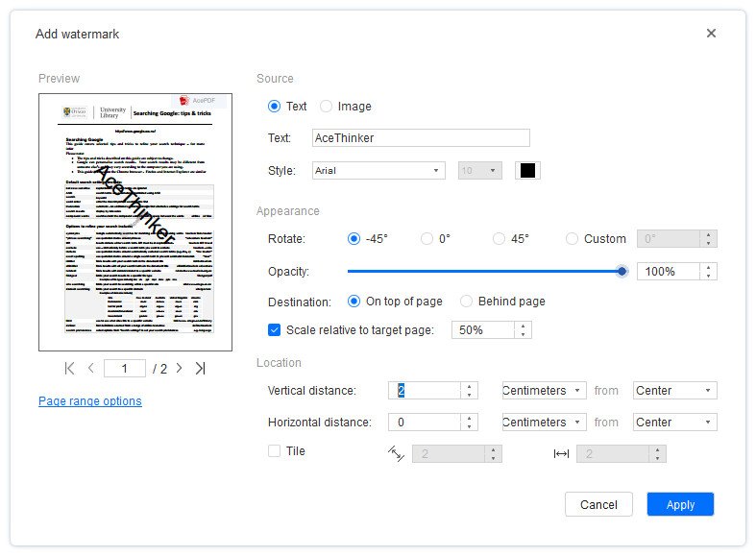
Task: Click the custom rotation angle field
Action: [x=669, y=238]
